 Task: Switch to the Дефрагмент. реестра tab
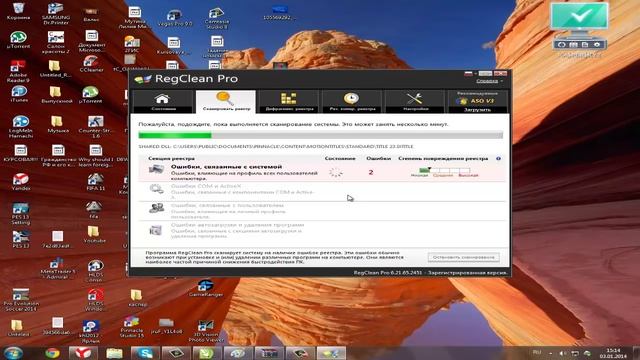[x=289, y=101]
